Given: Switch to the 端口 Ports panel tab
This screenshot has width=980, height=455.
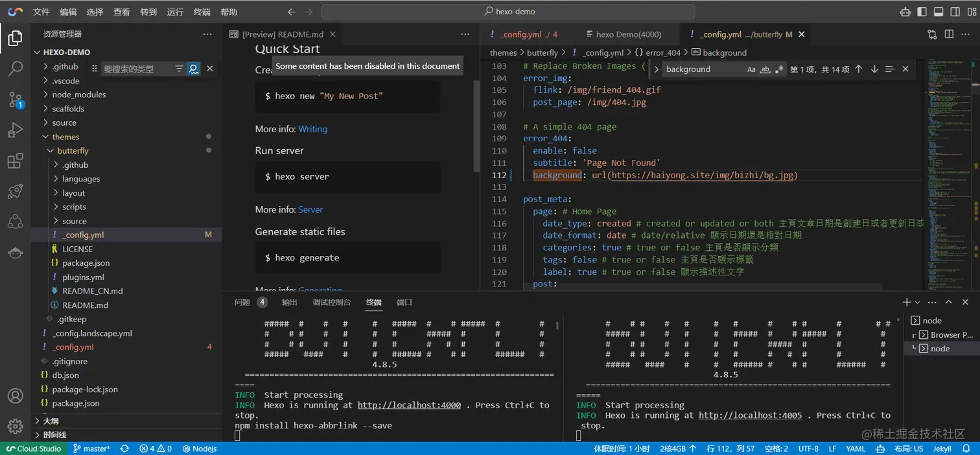Looking at the screenshot, I should coord(404,302).
